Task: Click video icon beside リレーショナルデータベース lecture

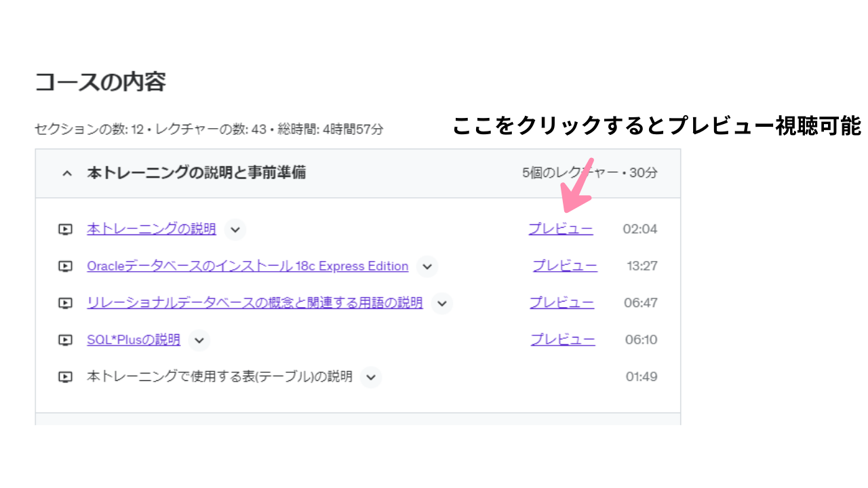Action: [x=65, y=303]
